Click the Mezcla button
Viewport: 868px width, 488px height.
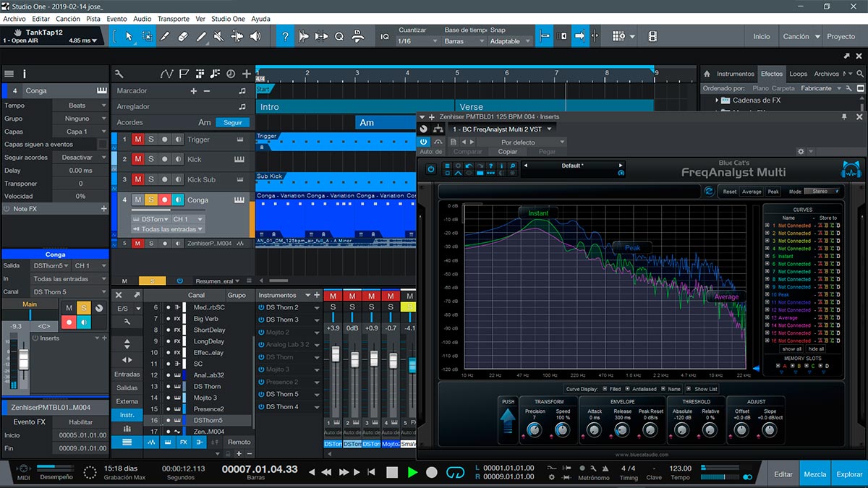point(815,474)
